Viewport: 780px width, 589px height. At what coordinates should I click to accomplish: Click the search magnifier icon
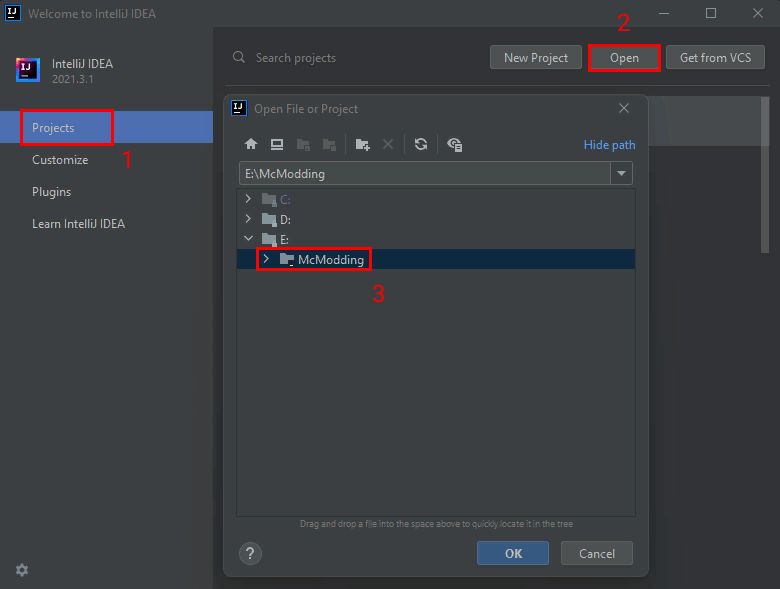coord(239,58)
